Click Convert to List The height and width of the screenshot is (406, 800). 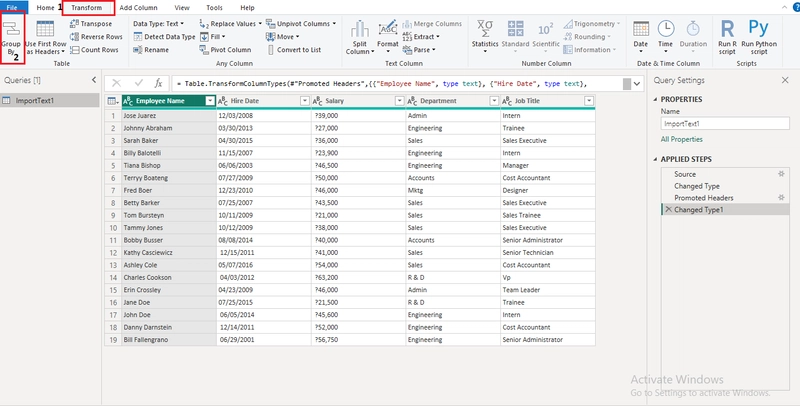pyautogui.click(x=294, y=50)
